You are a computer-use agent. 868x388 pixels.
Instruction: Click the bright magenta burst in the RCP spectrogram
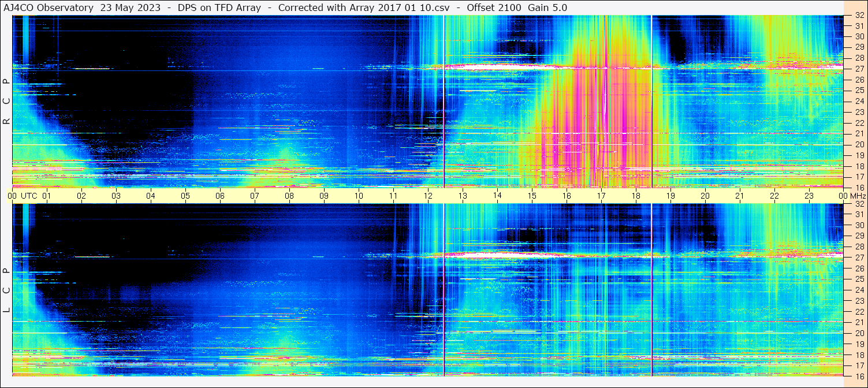(601, 115)
